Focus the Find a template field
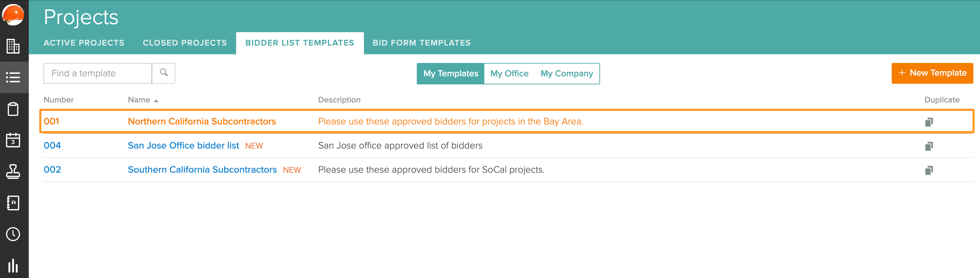This screenshot has width=980, height=278. pyautogui.click(x=98, y=73)
